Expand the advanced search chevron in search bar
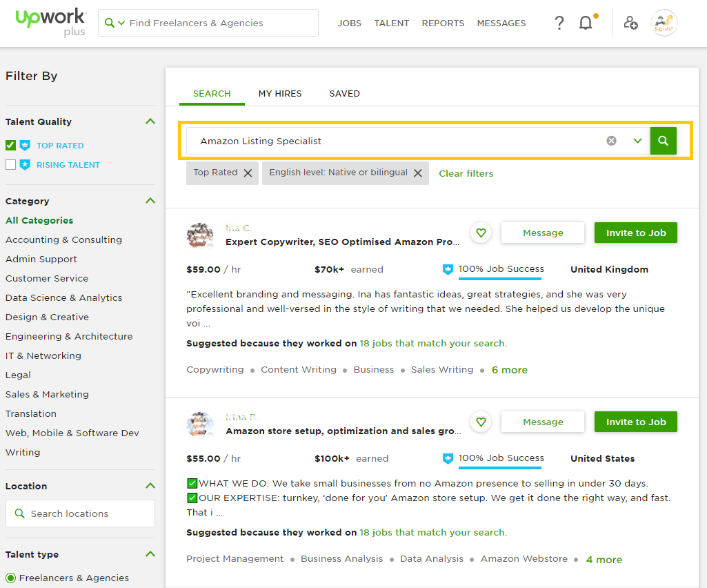 [637, 141]
